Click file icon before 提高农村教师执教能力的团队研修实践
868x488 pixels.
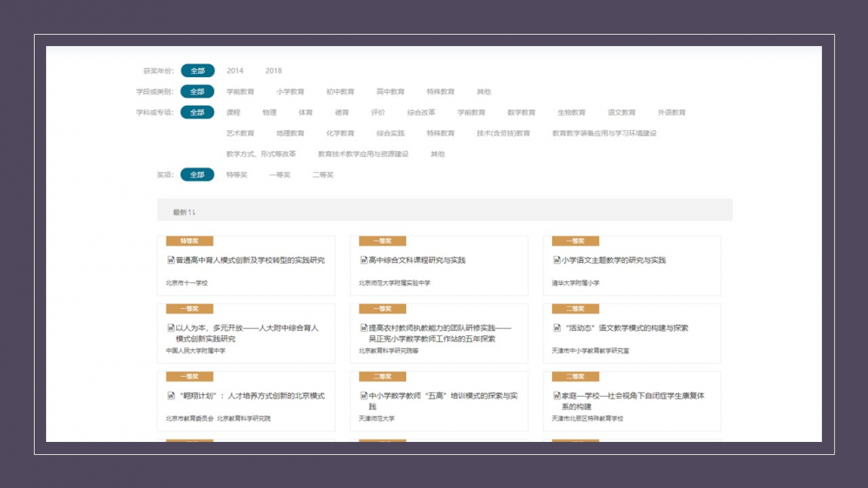coord(364,327)
